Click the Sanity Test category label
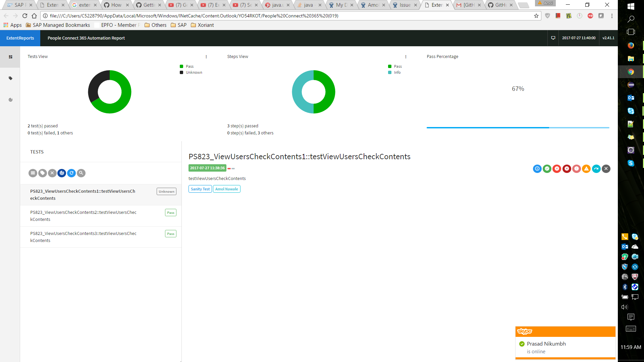 [x=200, y=189]
